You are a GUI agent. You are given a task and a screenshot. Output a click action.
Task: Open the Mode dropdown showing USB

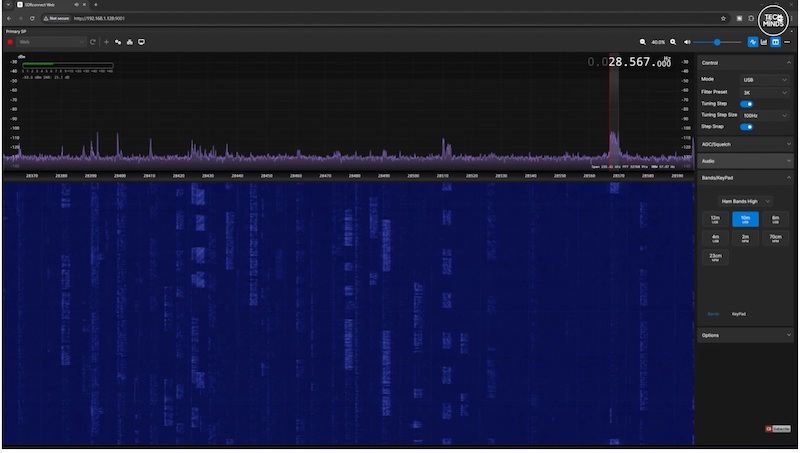[x=764, y=79]
